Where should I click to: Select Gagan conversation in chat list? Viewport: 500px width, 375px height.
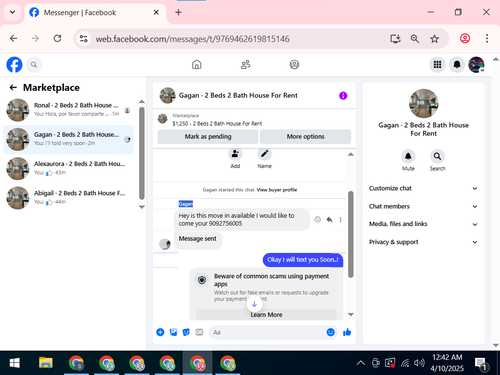[68, 139]
